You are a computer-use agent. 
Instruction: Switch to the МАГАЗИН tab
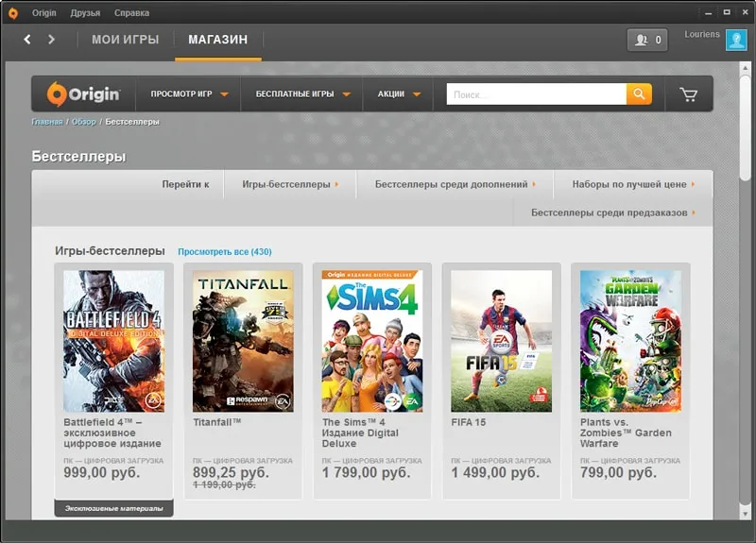218,40
